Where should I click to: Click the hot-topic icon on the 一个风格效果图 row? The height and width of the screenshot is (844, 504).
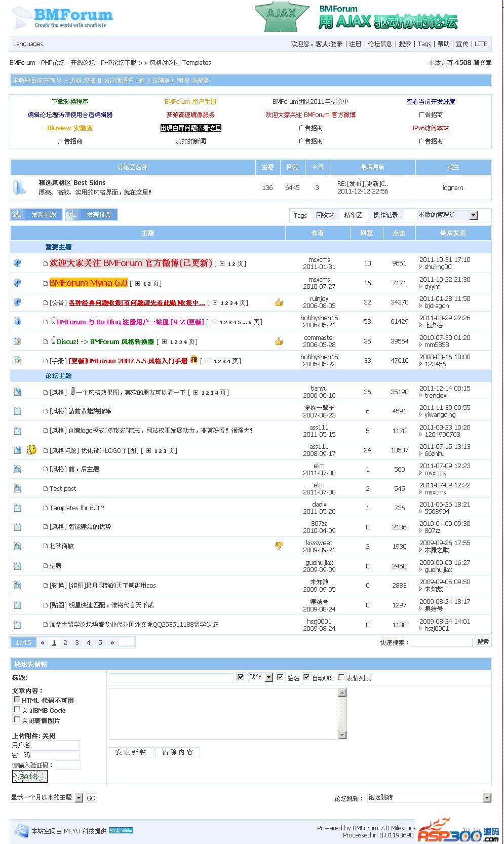pos(17,392)
